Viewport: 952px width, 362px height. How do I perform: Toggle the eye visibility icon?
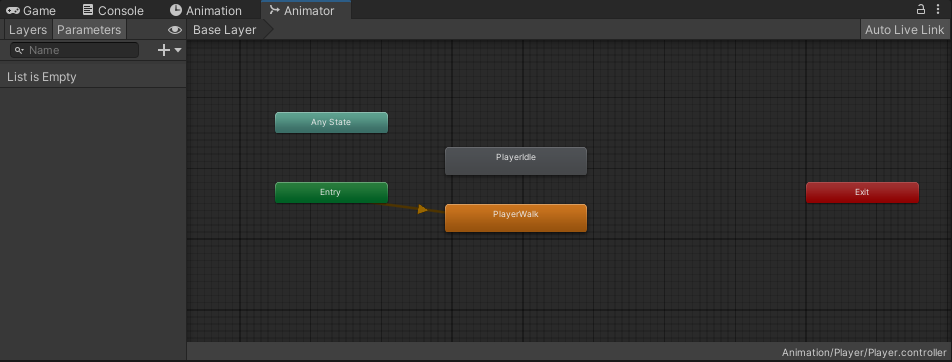tap(175, 30)
